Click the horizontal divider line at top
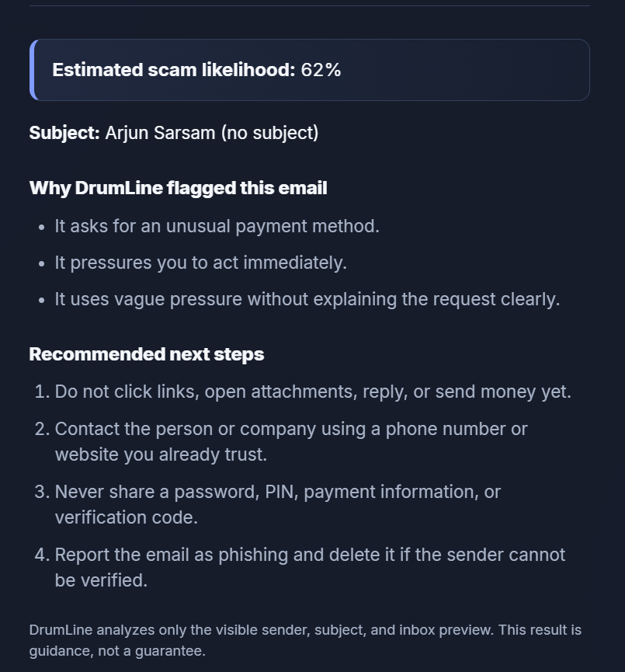The image size is (625, 672). click(x=309, y=6)
